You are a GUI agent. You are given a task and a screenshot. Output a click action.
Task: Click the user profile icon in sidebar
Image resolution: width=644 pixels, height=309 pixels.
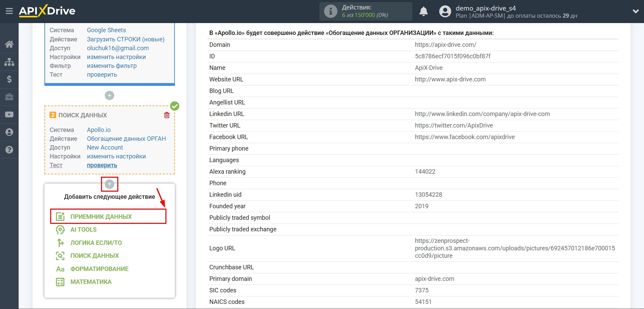coord(9,132)
